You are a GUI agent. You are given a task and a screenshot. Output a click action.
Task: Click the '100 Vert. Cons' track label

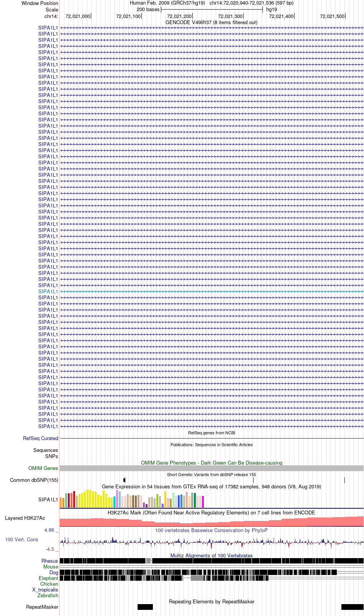(x=21, y=539)
